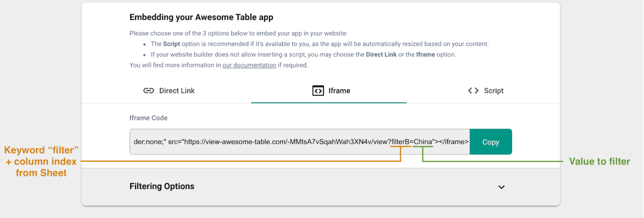Screen dimensions: 644x218
Task: Copy the iframe code
Action: pos(491,142)
